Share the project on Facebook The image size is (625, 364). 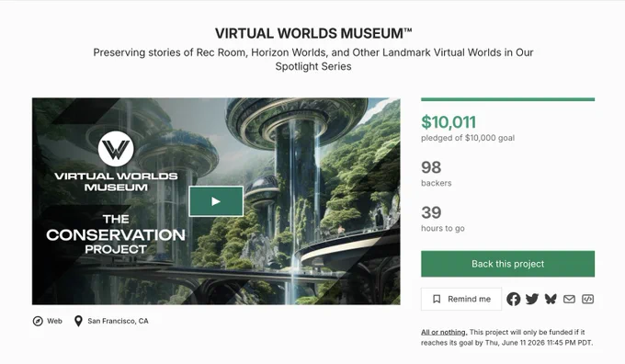coord(514,299)
